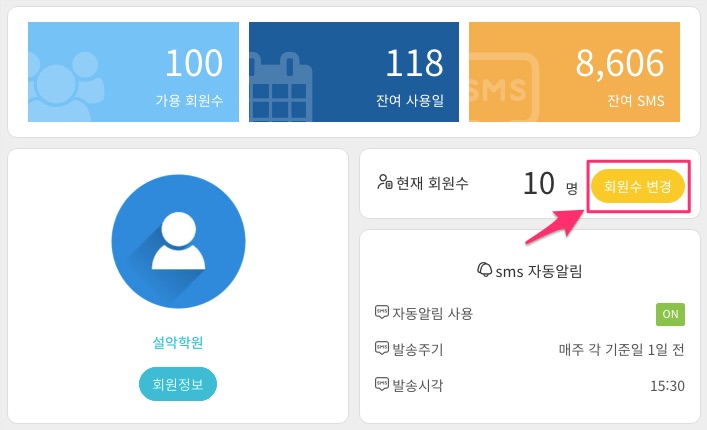Click the member icon beside 현재 회원수
Screen dimensions: 707x430
(x=385, y=182)
